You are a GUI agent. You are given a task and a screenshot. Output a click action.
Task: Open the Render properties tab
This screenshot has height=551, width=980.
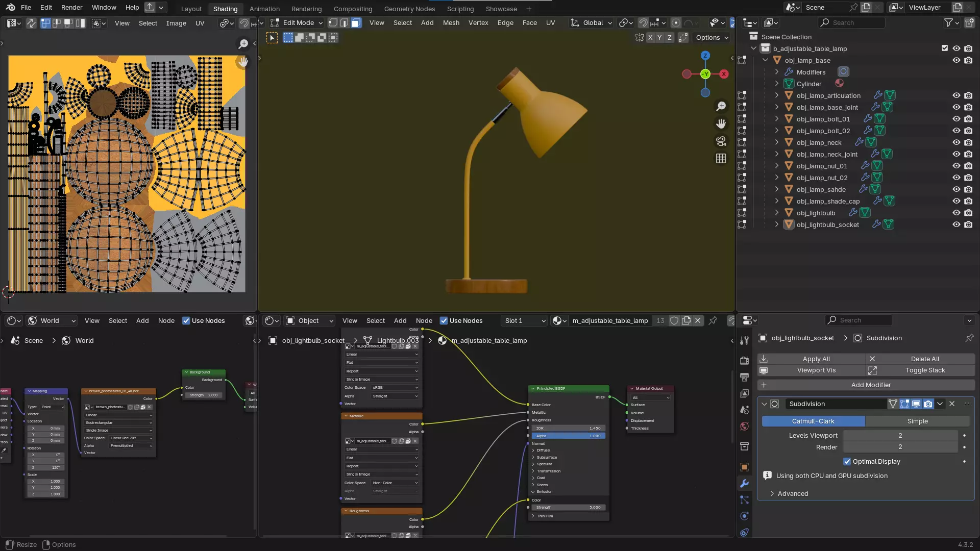tap(744, 361)
